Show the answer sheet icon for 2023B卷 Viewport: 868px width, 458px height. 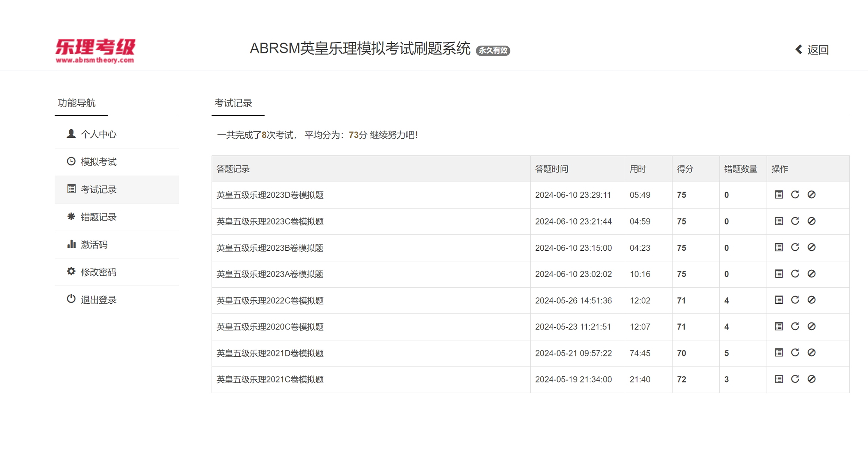[x=779, y=247]
